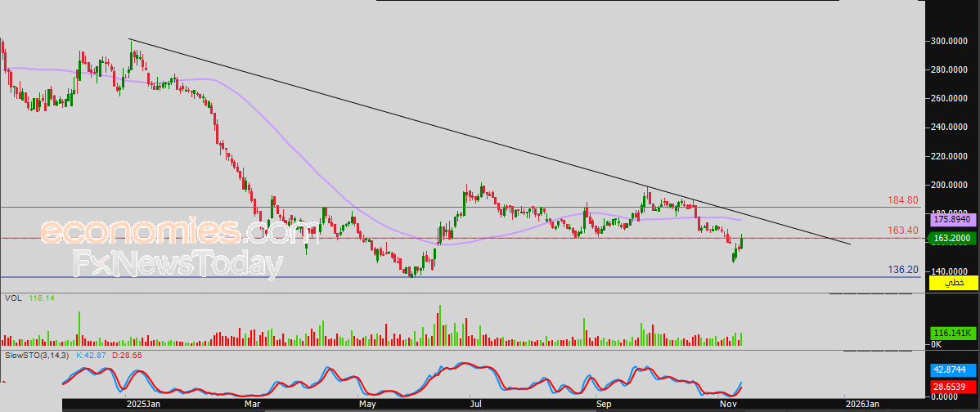Select the purple 175.8940 moving average tag
Screen dimensions: 980x412
(954, 220)
